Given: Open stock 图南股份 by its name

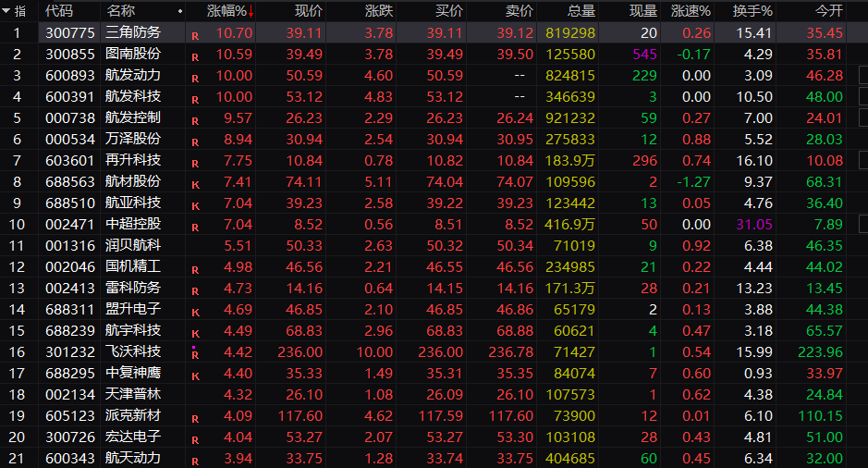Looking at the screenshot, I should click(133, 54).
